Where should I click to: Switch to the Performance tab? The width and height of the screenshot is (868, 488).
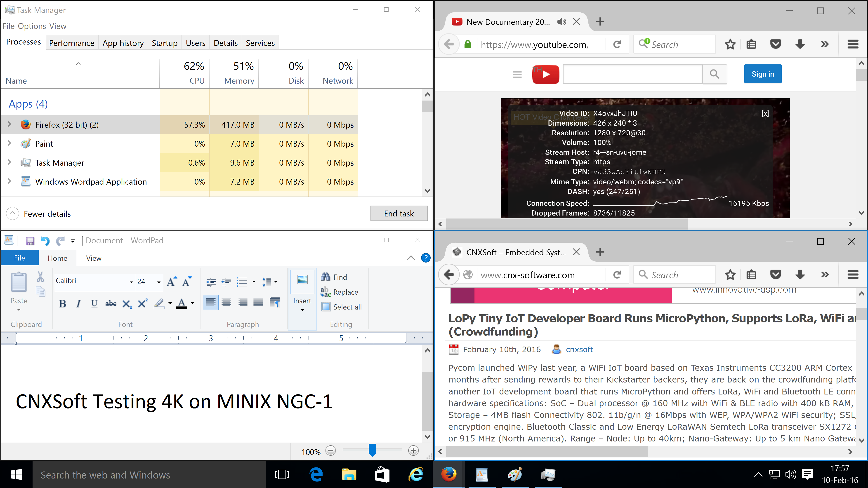tap(72, 43)
